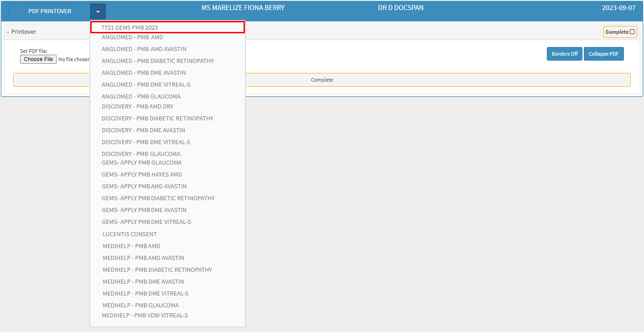Click Choose File to set PDF
This screenshot has height=332, width=644.
pyautogui.click(x=38, y=59)
